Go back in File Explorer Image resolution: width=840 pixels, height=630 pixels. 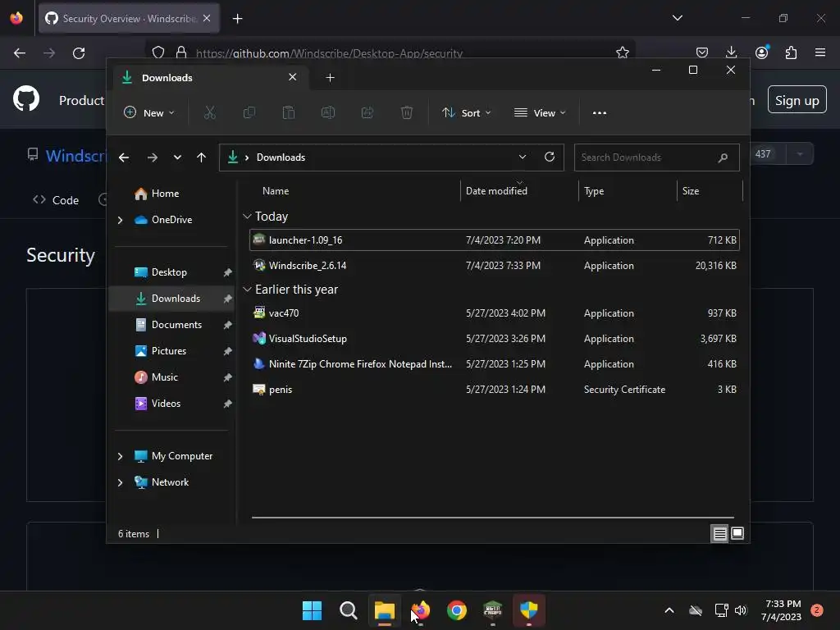tap(124, 157)
